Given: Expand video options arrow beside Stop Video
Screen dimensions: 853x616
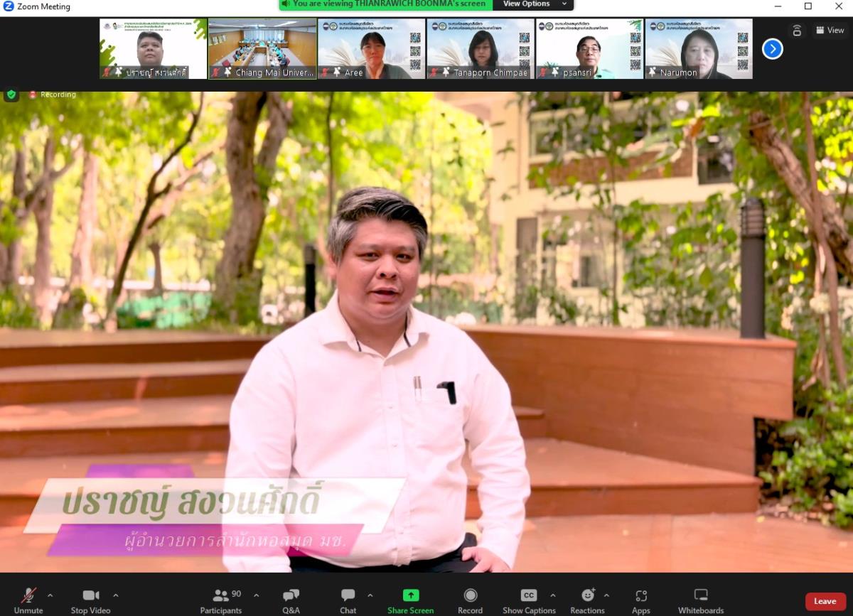Looking at the screenshot, I should coord(116,595).
